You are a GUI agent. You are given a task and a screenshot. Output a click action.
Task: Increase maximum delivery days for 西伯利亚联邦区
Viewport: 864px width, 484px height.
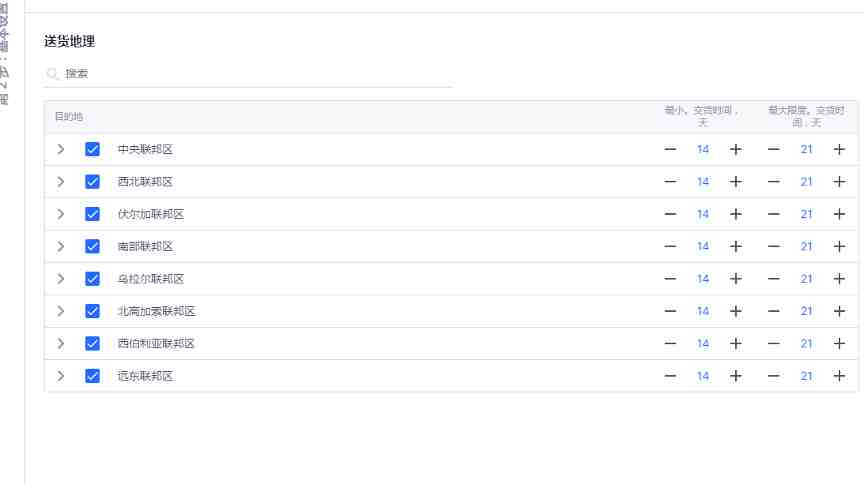coord(839,343)
